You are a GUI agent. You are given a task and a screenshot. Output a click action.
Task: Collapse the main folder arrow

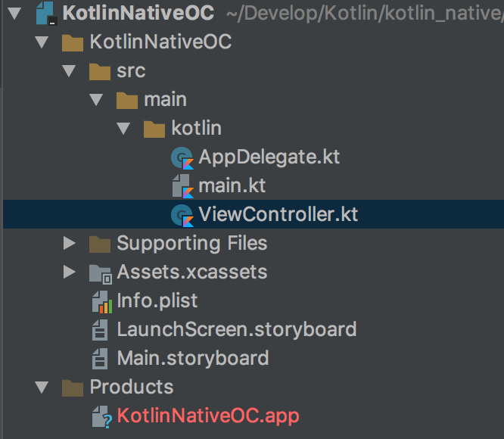97,100
